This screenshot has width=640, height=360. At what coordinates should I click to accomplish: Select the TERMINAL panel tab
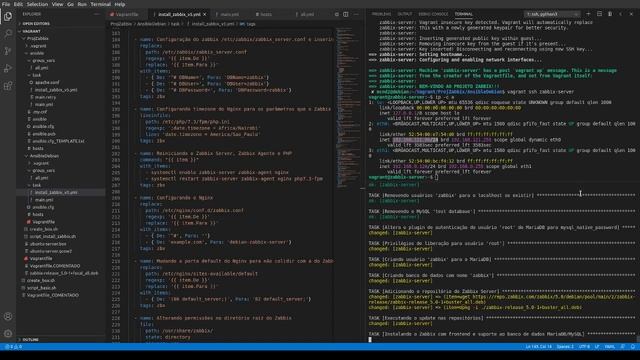pyautogui.click(x=464, y=14)
